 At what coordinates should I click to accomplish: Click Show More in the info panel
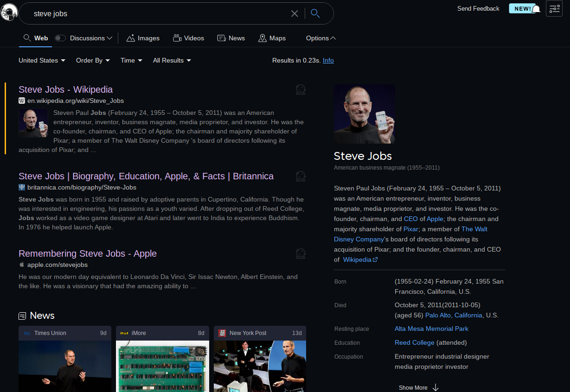pos(418,387)
